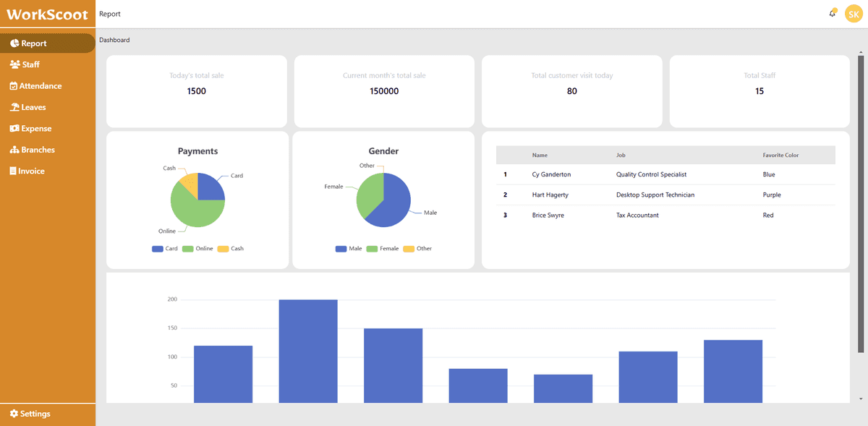Click the Attendance calendar-check icon
Image resolution: width=868 pixels, height=426 pixels.
(x=14, y=86)
